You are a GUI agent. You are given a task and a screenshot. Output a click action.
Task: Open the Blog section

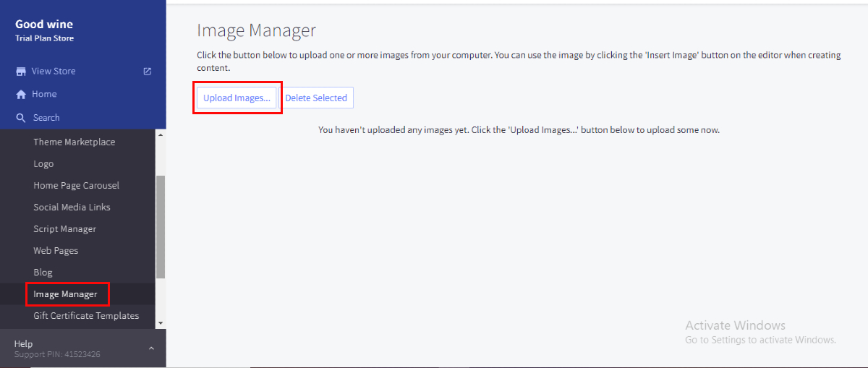(x=43, y=273)
